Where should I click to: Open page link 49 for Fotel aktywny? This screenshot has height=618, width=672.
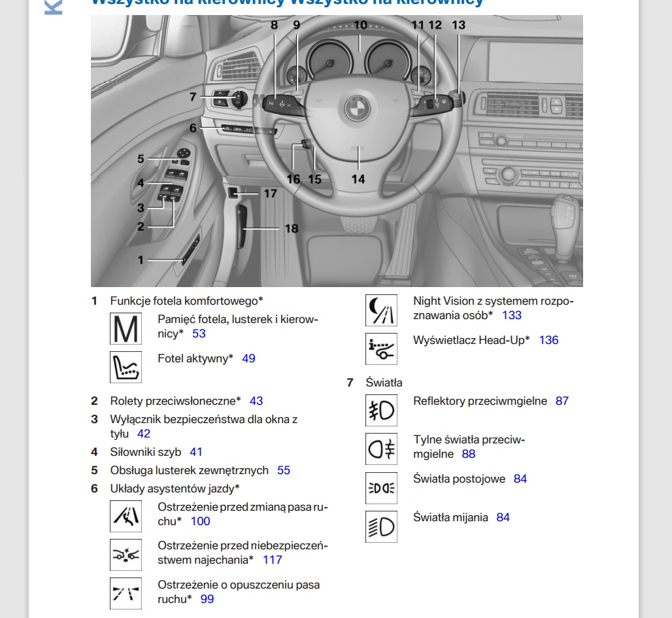248,358
